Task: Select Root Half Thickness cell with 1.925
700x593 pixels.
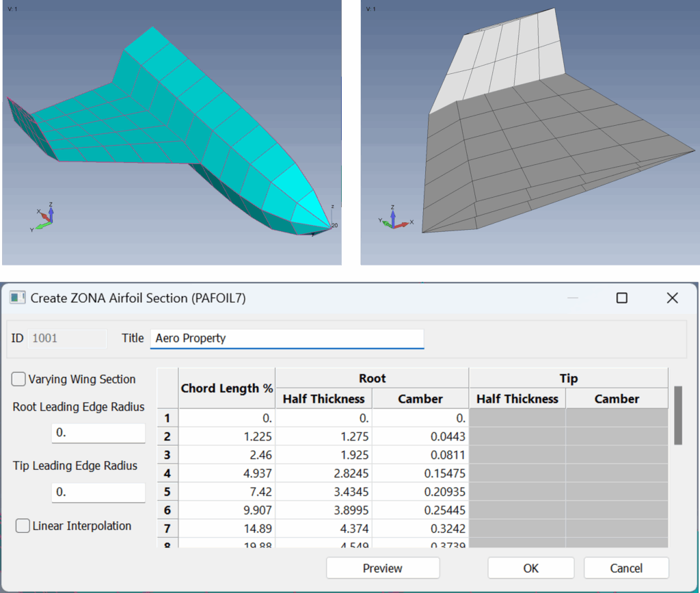Action: (x=324, y=454)
